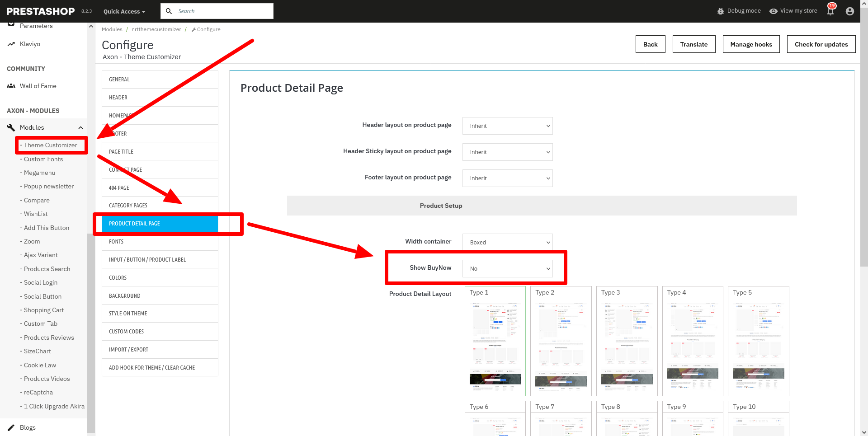Expand Header layout on product page dropdown

click(507, 126)
